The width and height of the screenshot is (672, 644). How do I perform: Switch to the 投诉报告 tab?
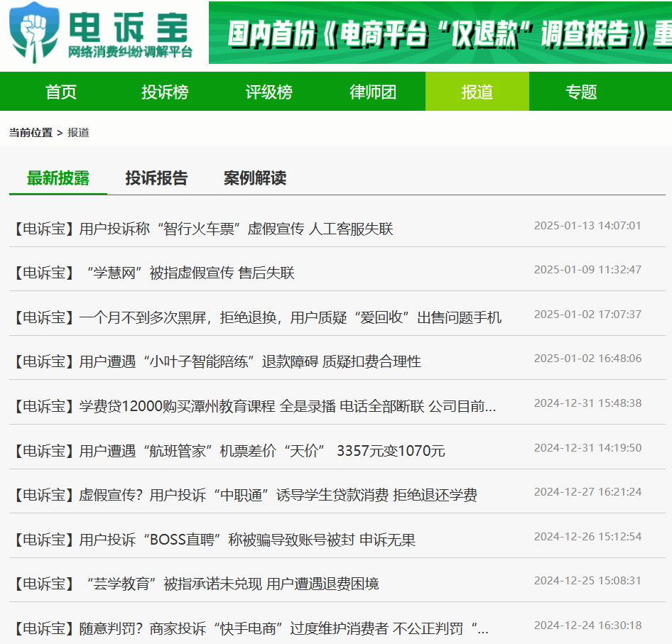pyautogui.click(x=156, y=178)
